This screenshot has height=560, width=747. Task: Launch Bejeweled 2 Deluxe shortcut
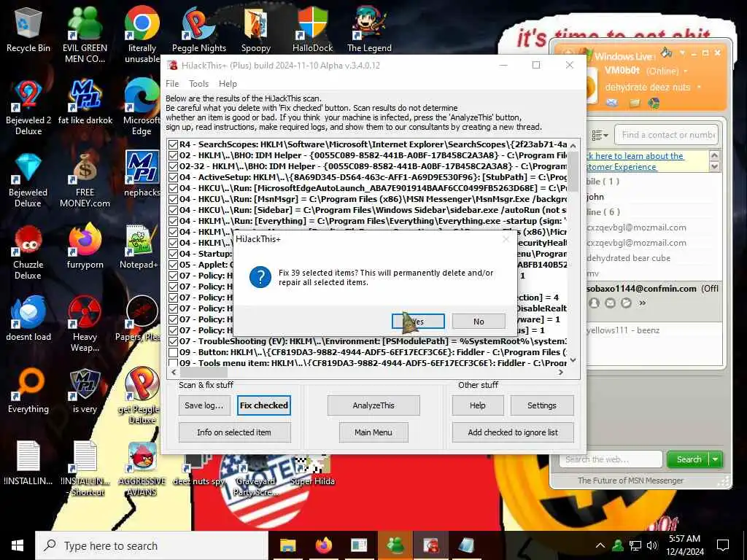point(28,107)
